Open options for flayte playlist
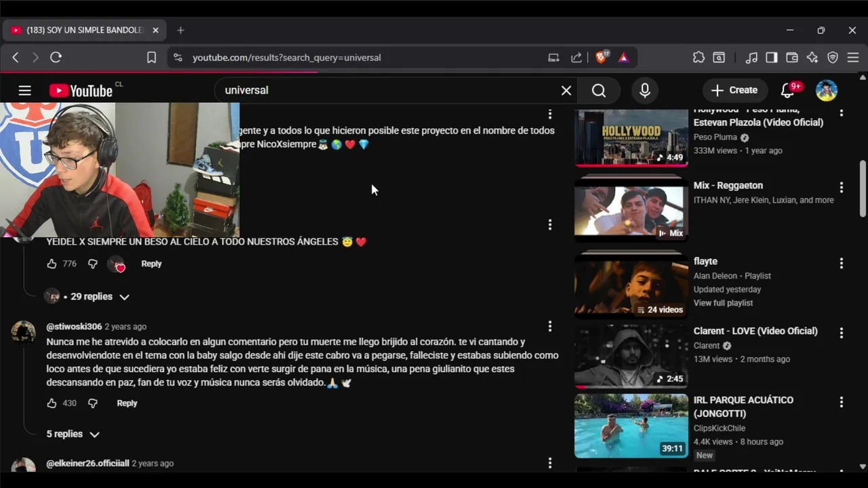 pyautogui.click(x=842, y=263)
